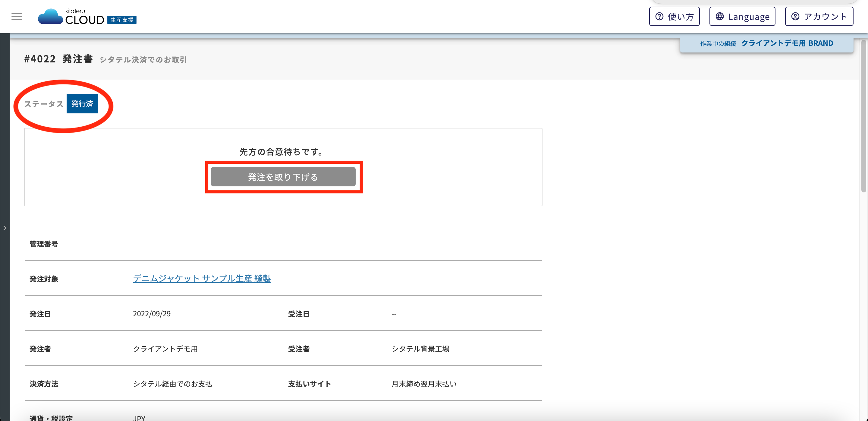868x421 pixels.
Task: Select シタテル決済でのお取引 subtitle
Action: pos(143,60)
